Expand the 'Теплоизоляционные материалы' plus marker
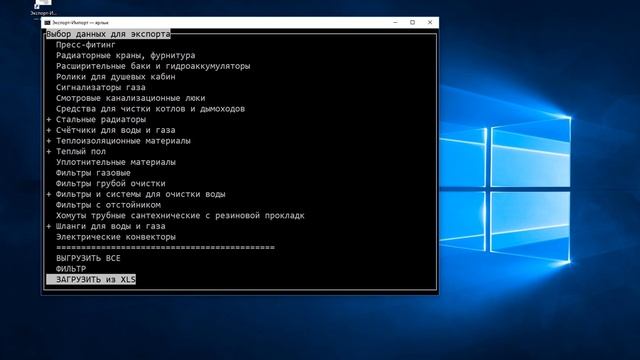640x360 pixels. coord(49,141)
